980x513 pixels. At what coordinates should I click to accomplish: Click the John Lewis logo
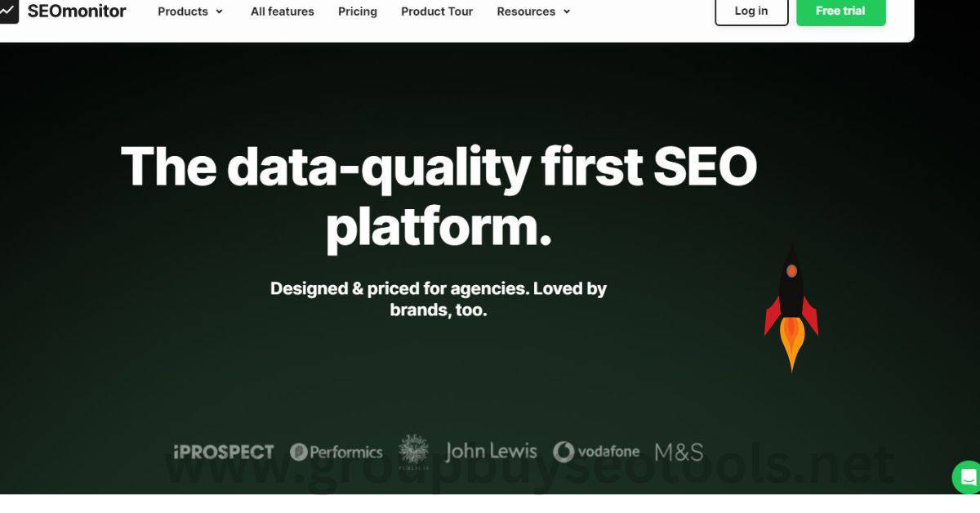pyautogui.click(x=491, y=451)
